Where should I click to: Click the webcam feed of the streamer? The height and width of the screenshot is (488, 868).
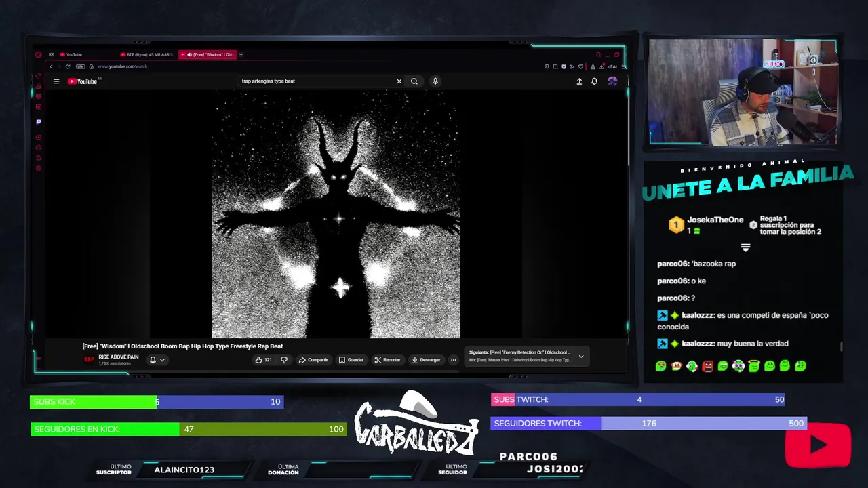coord(743,92)
